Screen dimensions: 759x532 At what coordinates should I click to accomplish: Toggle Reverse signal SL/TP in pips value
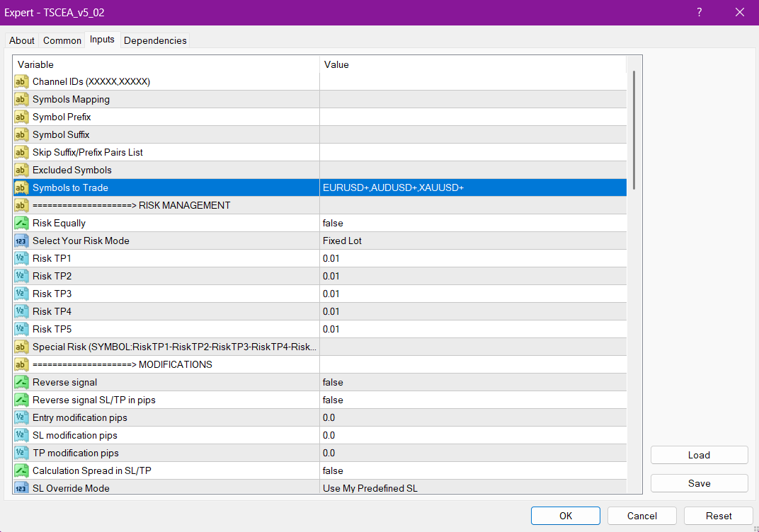(473, 400)
